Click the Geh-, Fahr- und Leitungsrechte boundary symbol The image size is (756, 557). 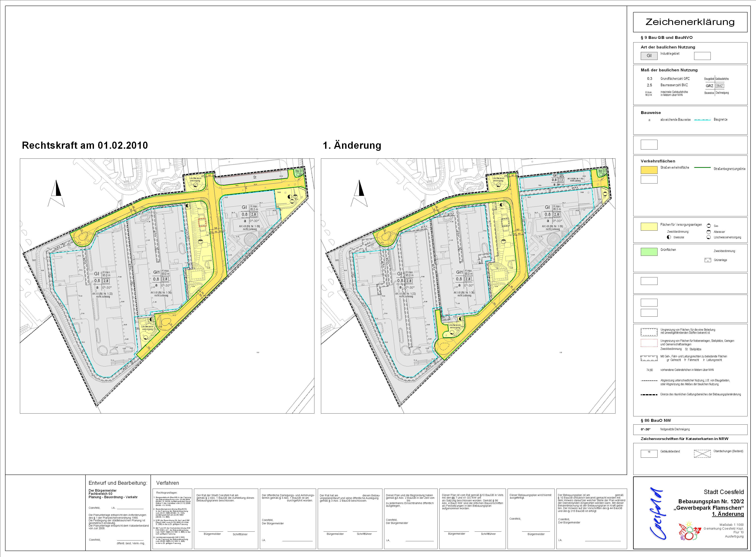point(649,358)
